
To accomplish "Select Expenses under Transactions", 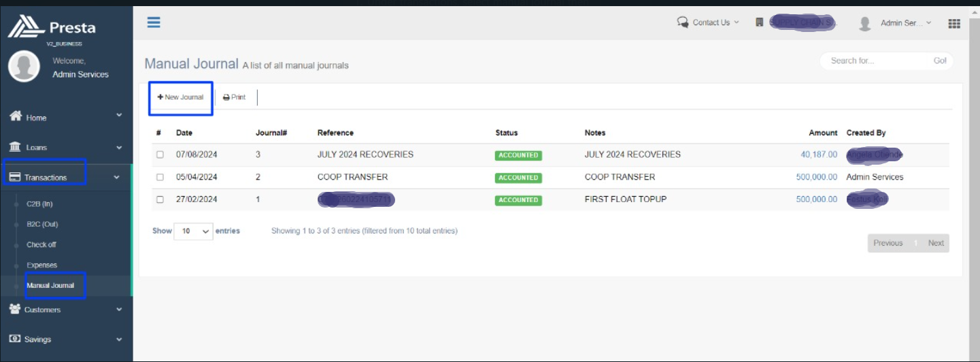I will pos(41,265).
